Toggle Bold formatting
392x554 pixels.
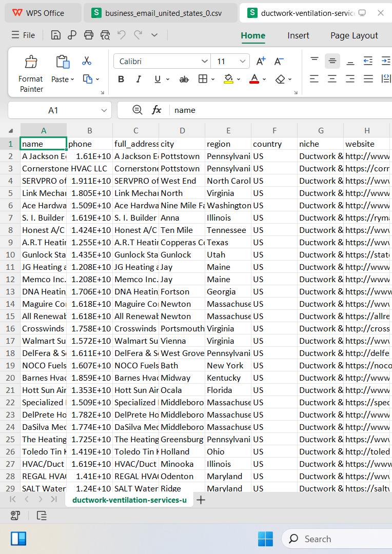pos(121,79)
